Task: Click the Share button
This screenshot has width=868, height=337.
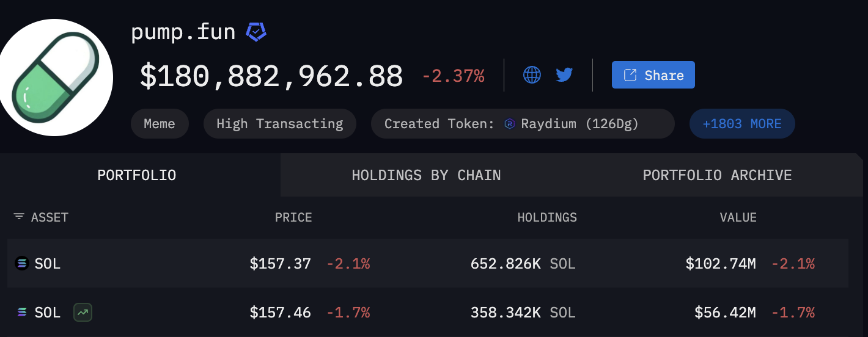Action: click(x=653, y=75)
